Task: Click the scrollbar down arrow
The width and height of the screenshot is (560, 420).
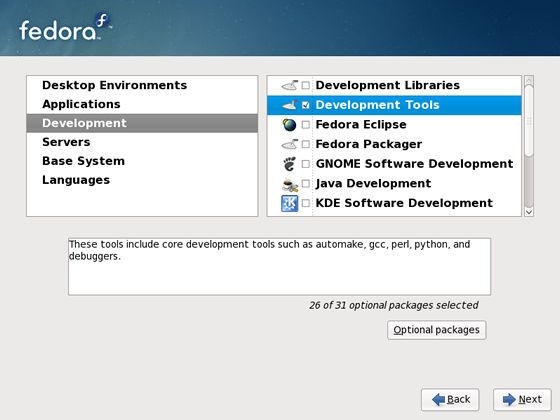Action: pos(529,212)
